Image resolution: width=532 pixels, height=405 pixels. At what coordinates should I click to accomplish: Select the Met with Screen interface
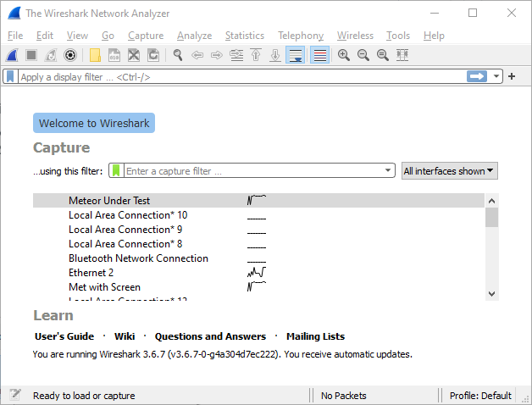coord(258,287)
